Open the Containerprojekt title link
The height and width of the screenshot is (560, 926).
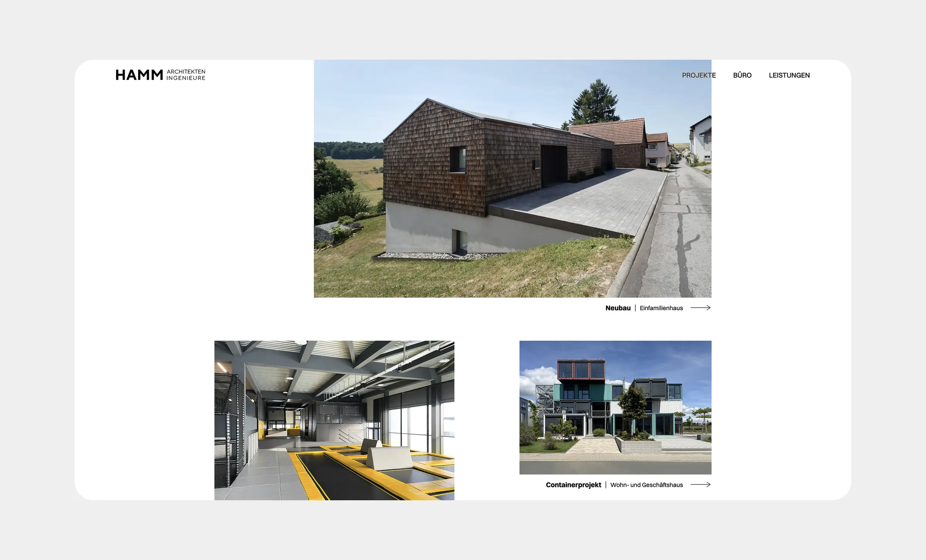pos(573,485)
